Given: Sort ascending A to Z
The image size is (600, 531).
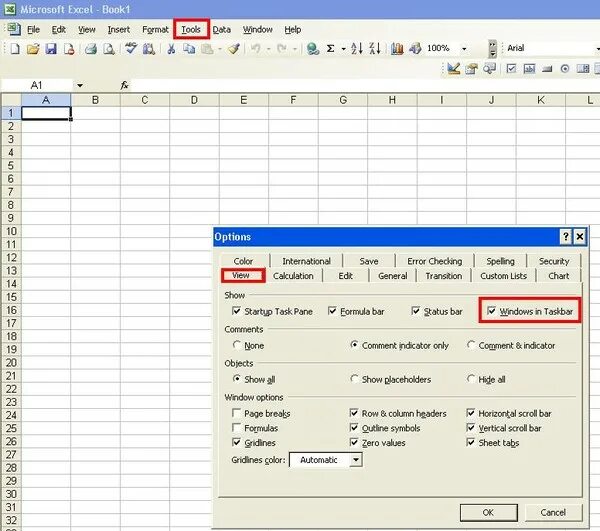Looking at the screenshot, I should pyautogui.click(x=357, y=48).
